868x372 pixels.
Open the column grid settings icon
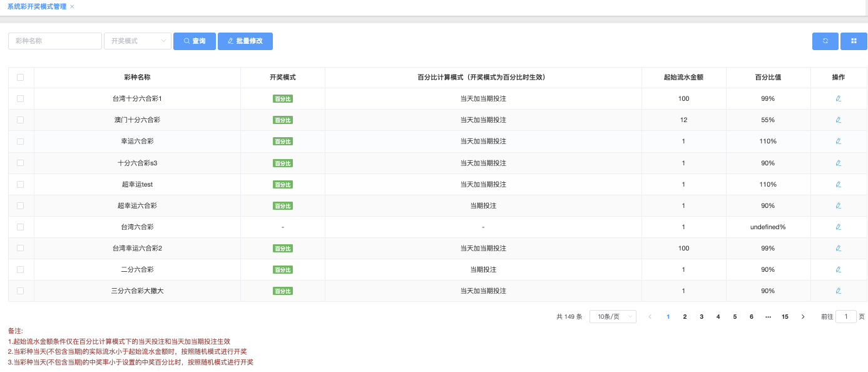coord(854,41)
